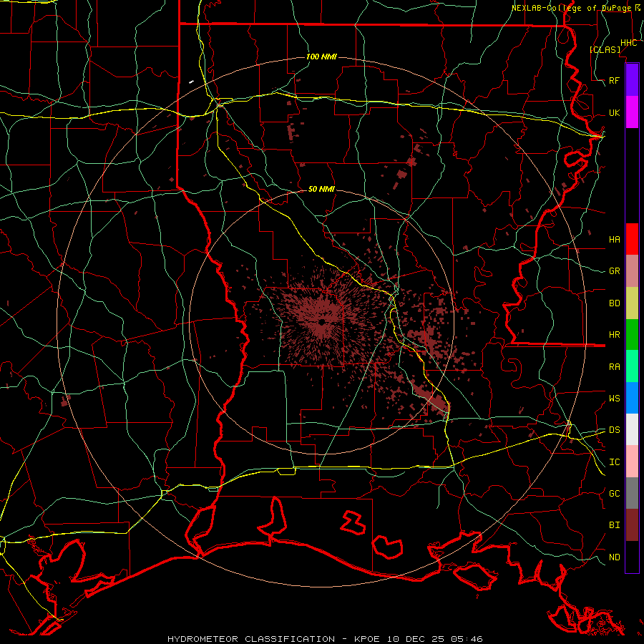Click the '10 DEC 25' date text
This screenshot has height=644, width=644.
tap(416, 639)
